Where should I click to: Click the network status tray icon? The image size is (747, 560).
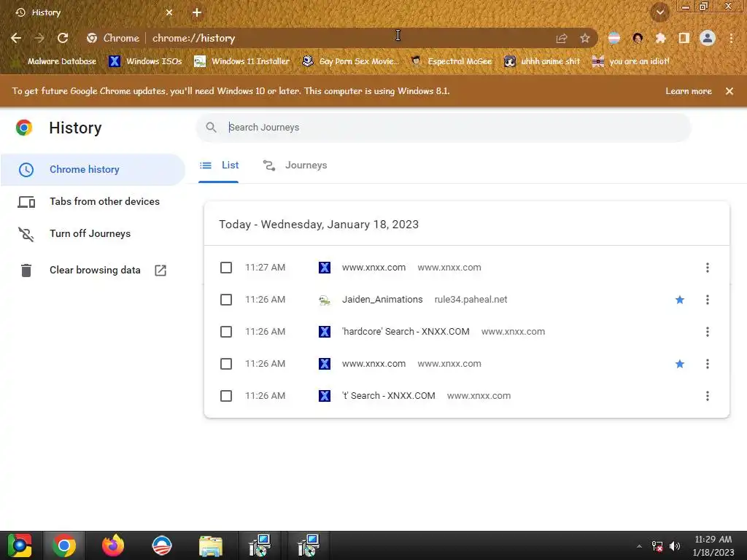[x=657, y=546]
